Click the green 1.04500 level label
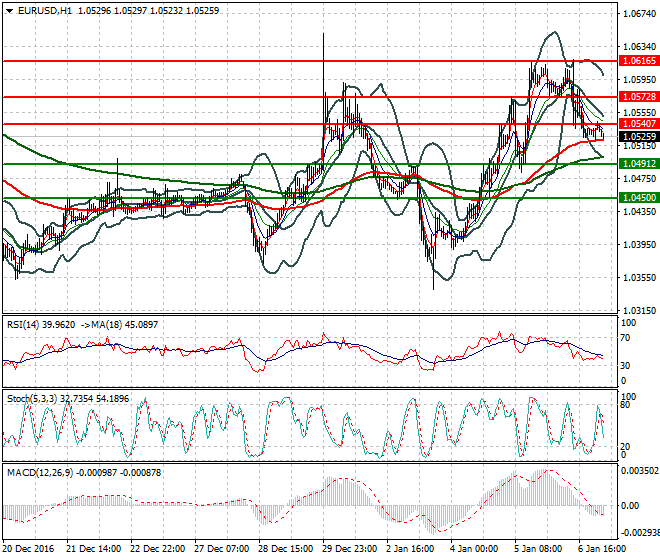 pyautogui.click(x=639, y=197)
